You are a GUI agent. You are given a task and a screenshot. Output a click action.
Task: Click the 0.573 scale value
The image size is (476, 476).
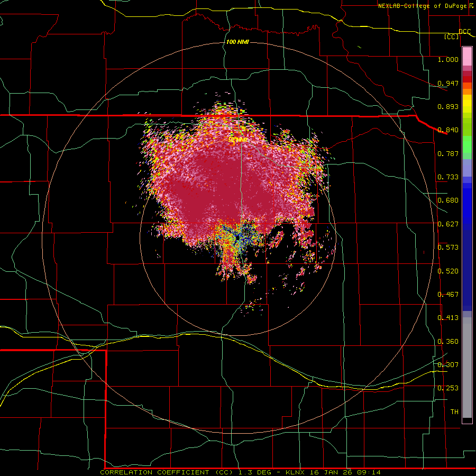coord(448,248)
